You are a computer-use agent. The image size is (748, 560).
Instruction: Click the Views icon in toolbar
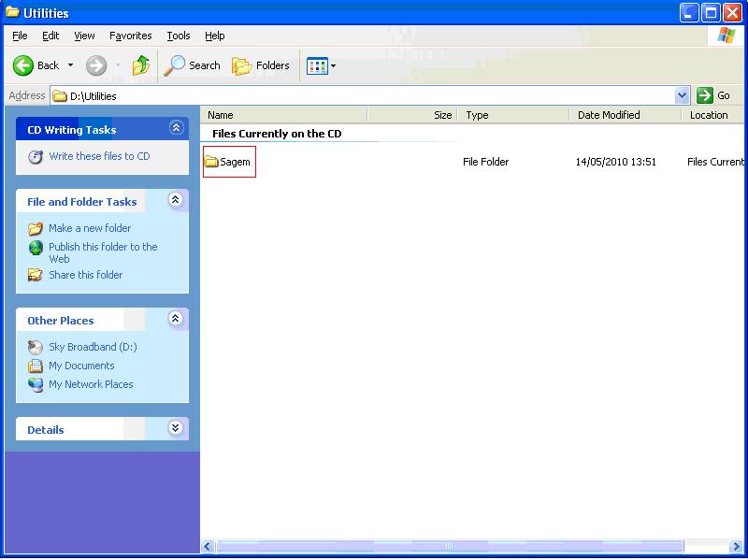(x=316, y=65)
